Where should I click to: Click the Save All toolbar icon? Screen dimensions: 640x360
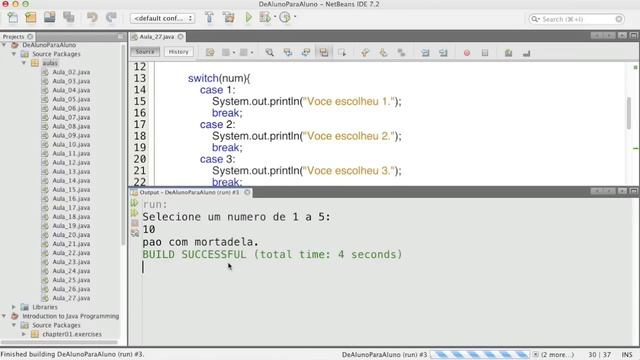coord(69,18)
